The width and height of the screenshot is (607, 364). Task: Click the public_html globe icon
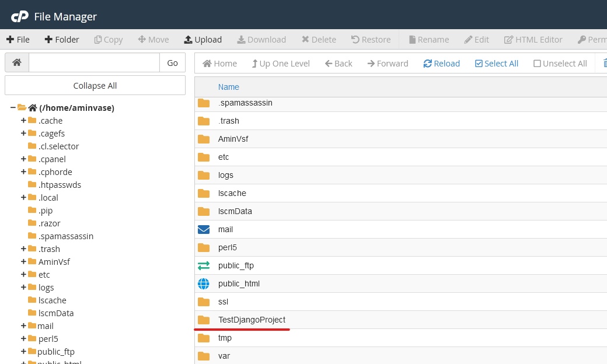click(x=203, y=283)
